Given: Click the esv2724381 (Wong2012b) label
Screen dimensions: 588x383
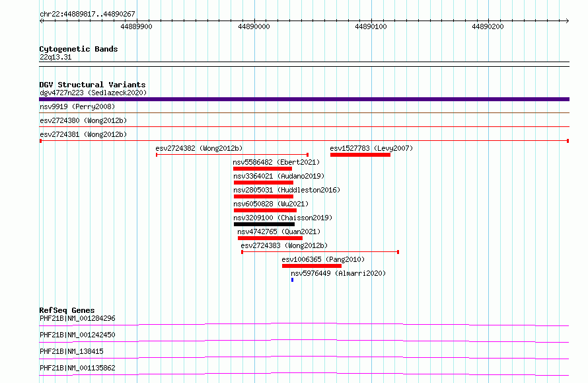Looking at the screenshot, I should pyautogui.click(x=83, y=134).
